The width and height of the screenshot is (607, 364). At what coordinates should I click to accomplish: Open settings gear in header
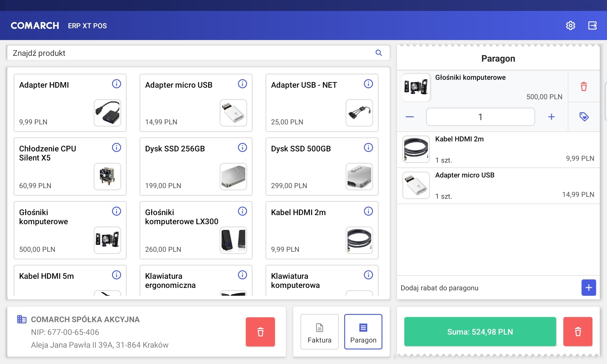[570, 25]
